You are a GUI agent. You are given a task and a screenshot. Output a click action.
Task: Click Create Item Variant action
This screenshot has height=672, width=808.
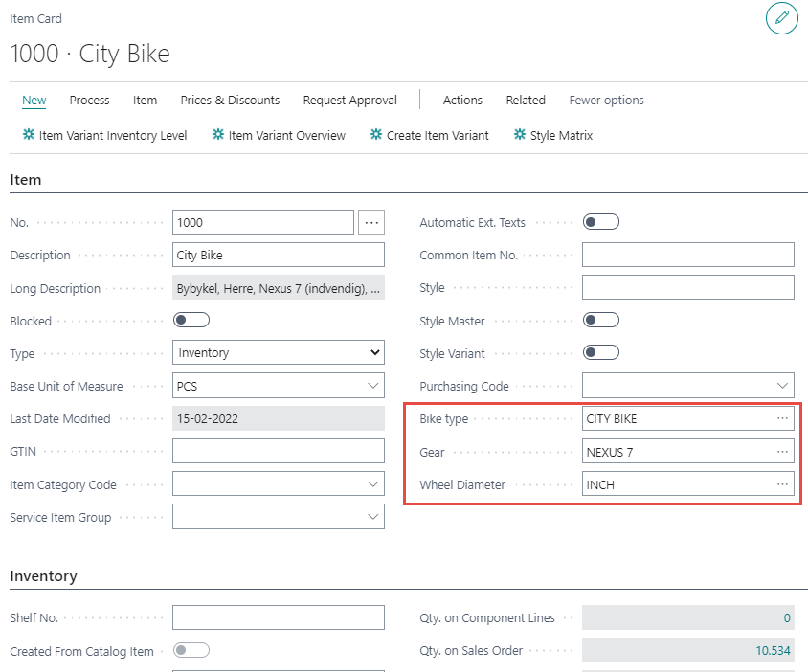tap(430, 136)
